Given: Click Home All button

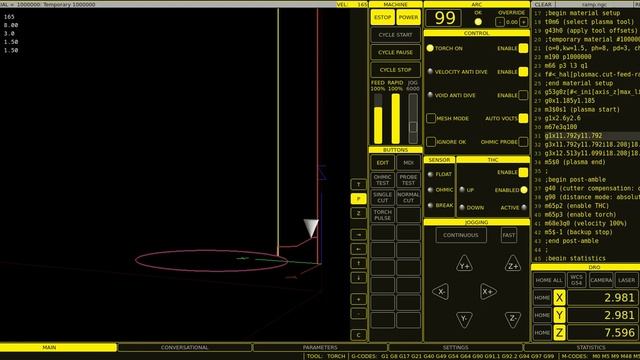Looking at the screenshot, I should click(549, 280).
